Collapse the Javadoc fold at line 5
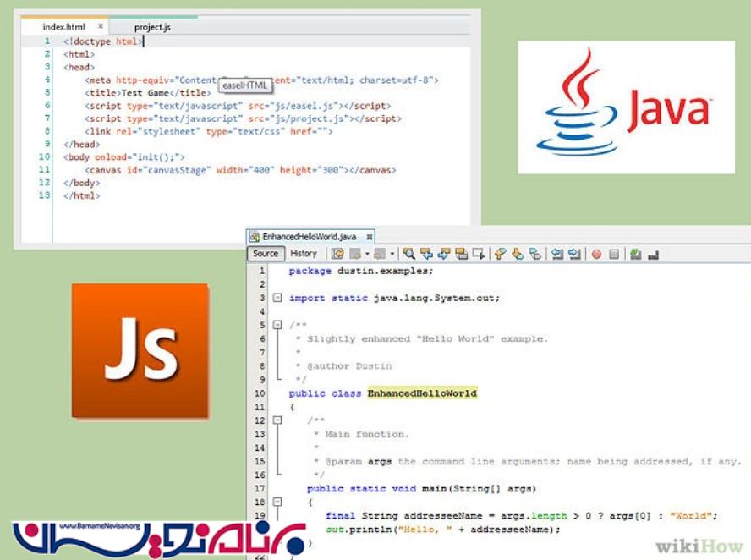751x560 pixels. click(x=277, y=325)
